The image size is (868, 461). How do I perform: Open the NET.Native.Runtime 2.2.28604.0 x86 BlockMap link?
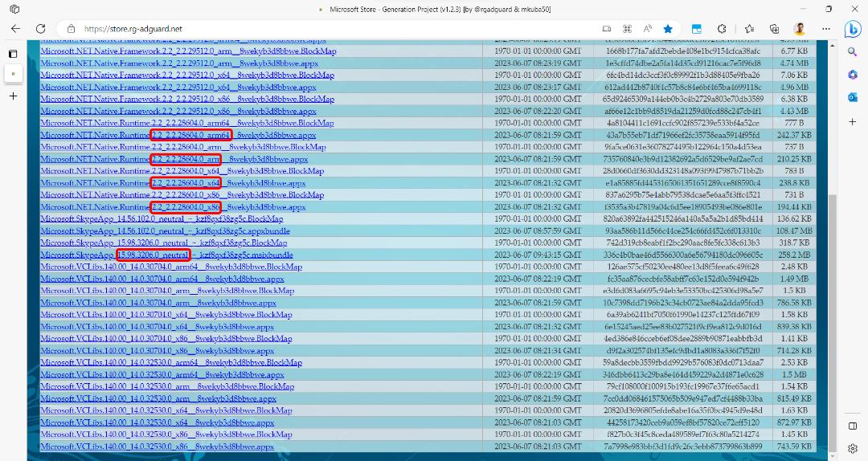coord(182,195)
